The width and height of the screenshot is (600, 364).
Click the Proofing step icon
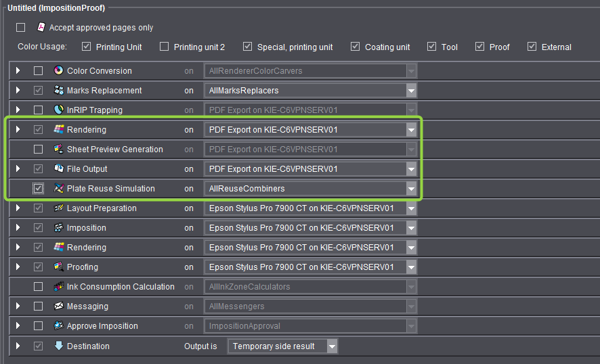coord(58,267)
